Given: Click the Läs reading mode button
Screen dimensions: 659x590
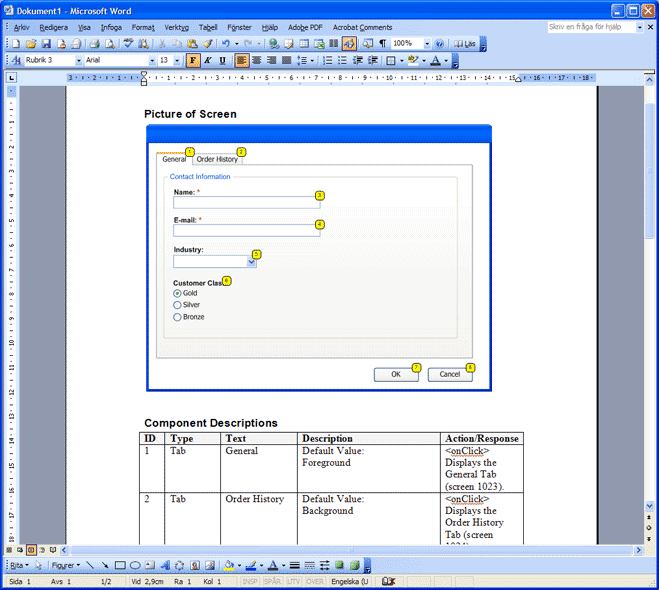Looking at the screenshot, I should pyautogui.click(x=465, y=44).
